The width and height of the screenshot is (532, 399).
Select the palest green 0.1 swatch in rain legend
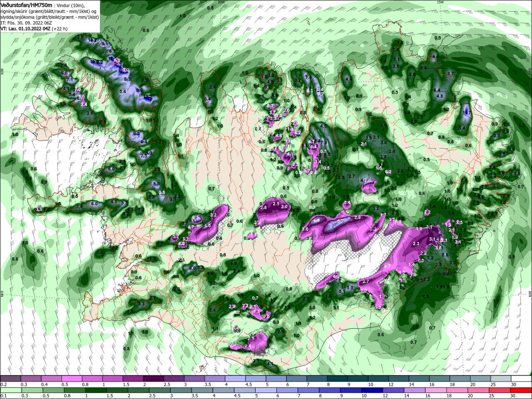10,391
